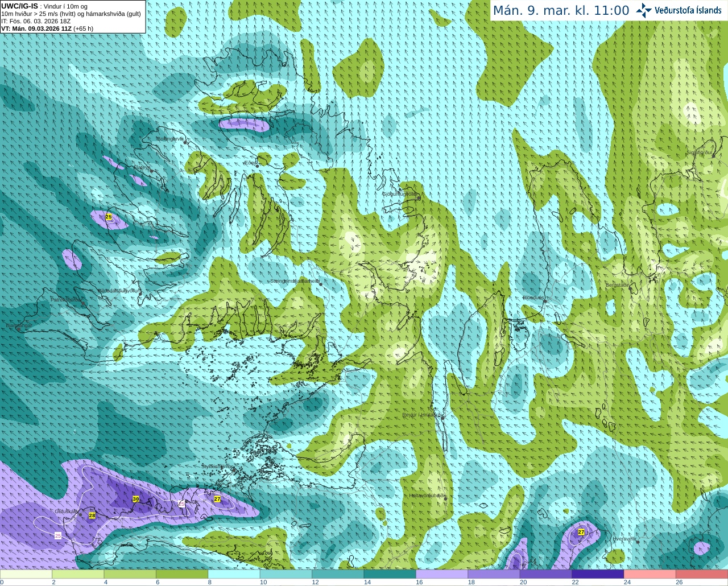Screen dimensions: 728x586
Task: Click the Bolungarvík station label
Action: coord(171,139)
